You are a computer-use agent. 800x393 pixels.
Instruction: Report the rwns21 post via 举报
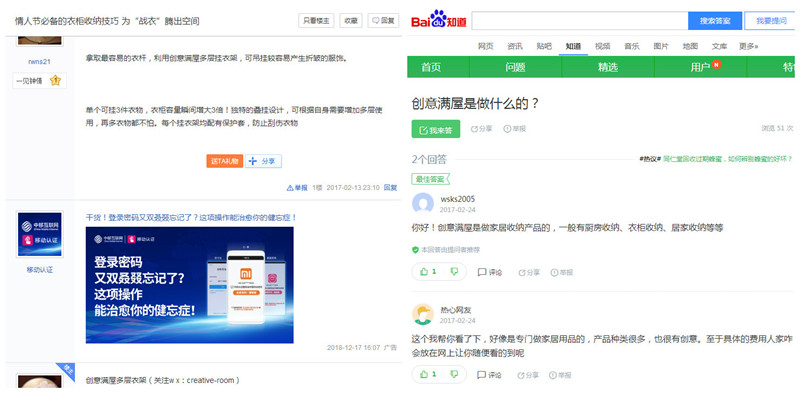click(297, 188)
